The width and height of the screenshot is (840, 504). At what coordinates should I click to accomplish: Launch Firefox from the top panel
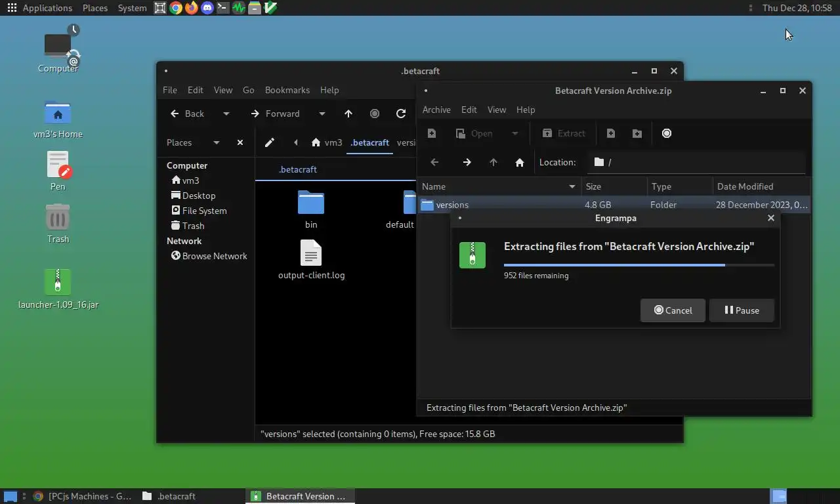191,8
